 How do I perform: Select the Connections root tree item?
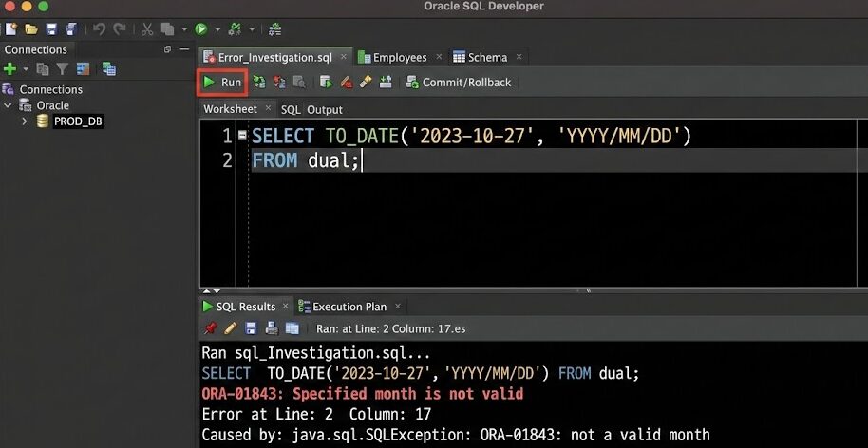point(51,89)
